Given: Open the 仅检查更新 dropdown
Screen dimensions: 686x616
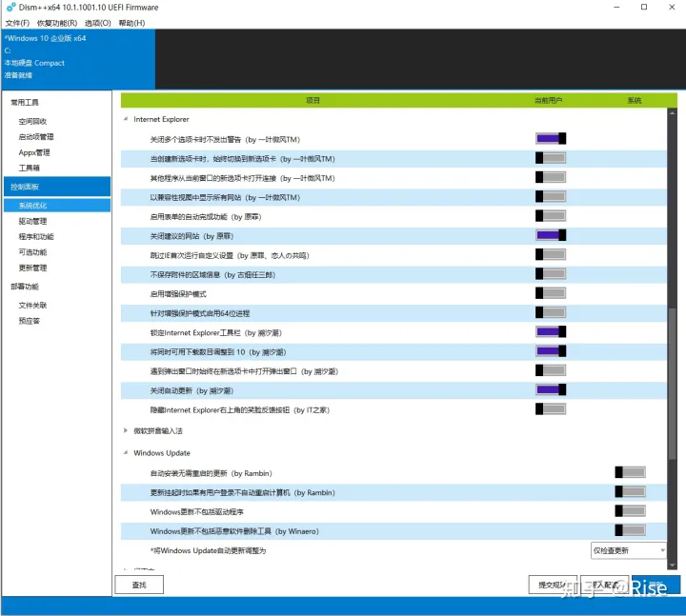Looking at the screenshot, I should (x=628, y=550).
